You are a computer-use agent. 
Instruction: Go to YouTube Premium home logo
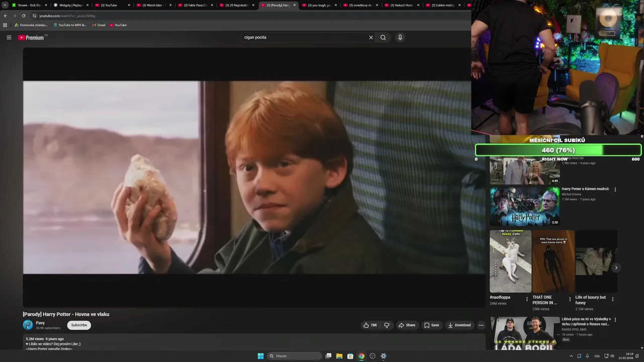point(31,37)
